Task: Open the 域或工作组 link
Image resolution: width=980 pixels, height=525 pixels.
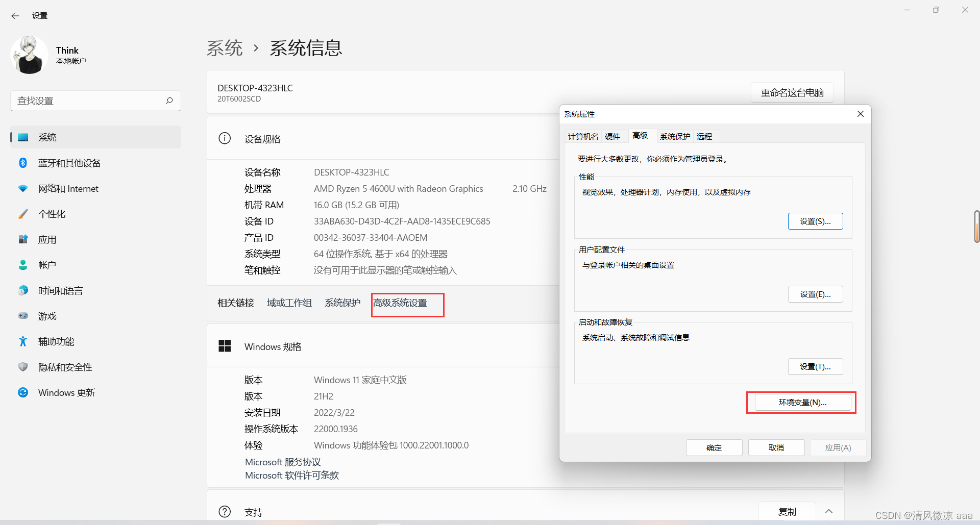Action: tap(289, 303)
